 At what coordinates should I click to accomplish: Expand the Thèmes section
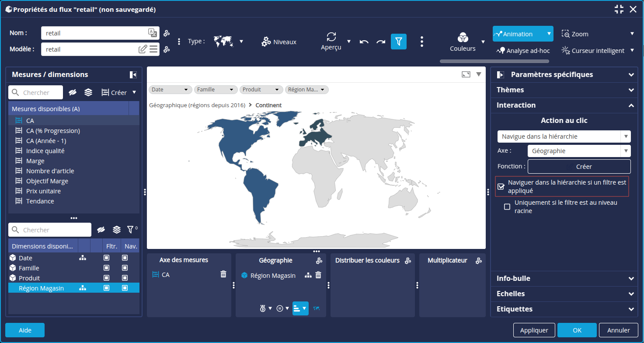(564, 90)
